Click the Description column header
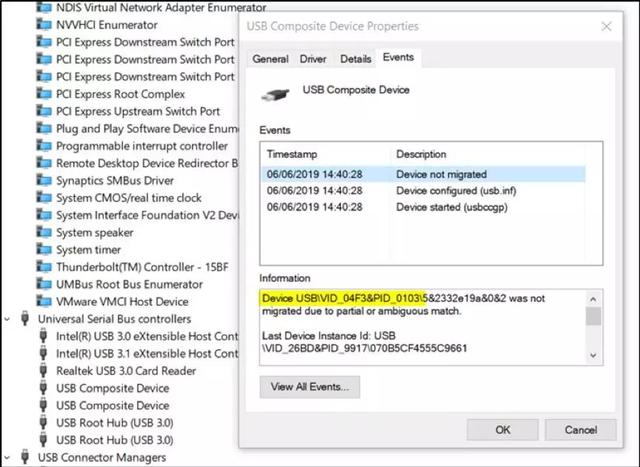The height and width of the screenshot is (467, 640). 421,154
